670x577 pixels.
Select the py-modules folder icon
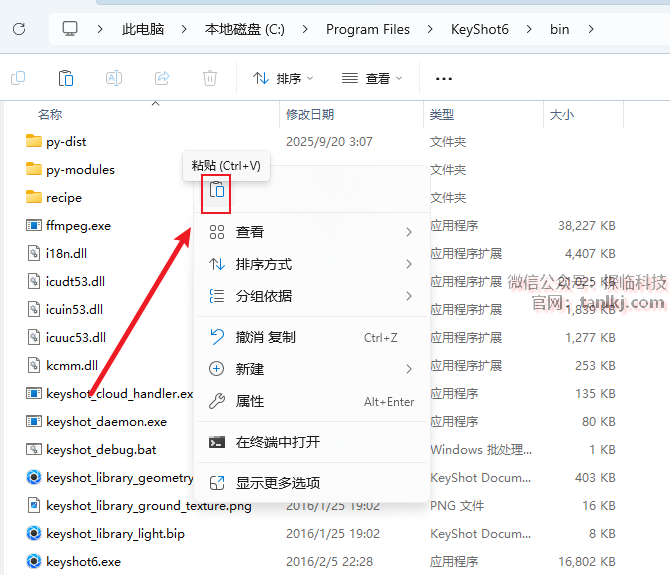coord(34,169)
